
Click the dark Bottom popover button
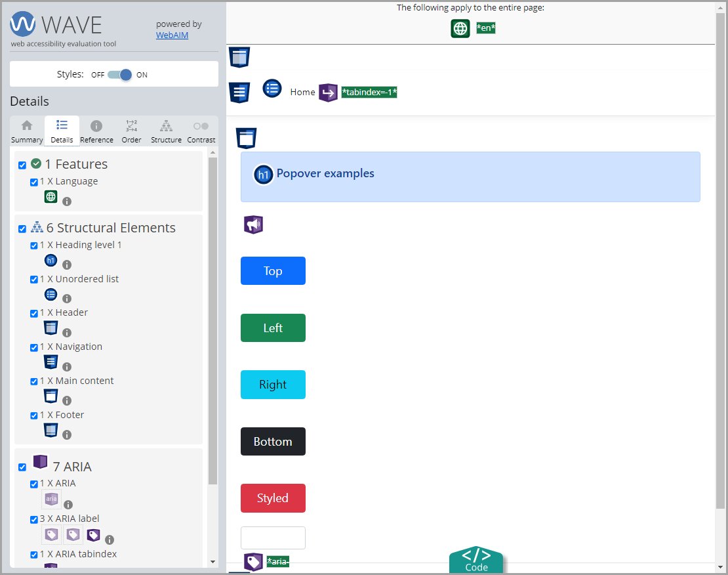coord(273,441)
